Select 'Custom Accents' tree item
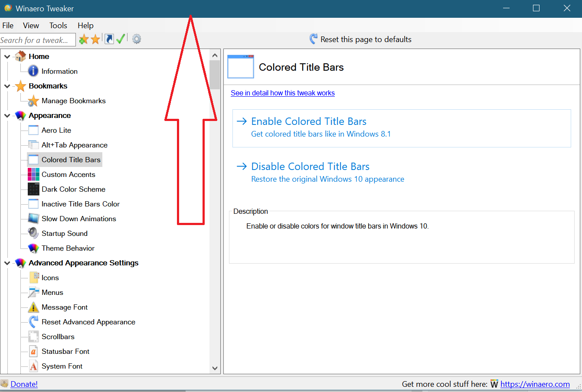This screenshot has height=392, width=582. click(x=69, y=174)
